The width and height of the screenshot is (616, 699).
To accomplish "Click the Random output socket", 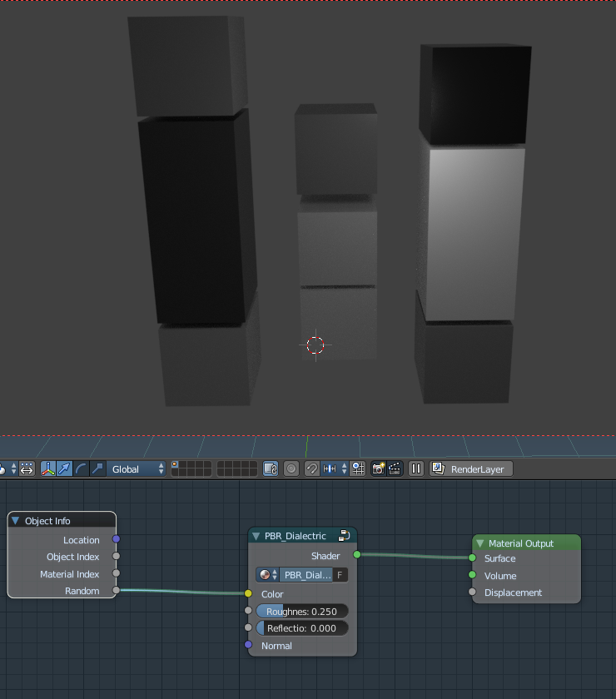I will coord(116,590).
